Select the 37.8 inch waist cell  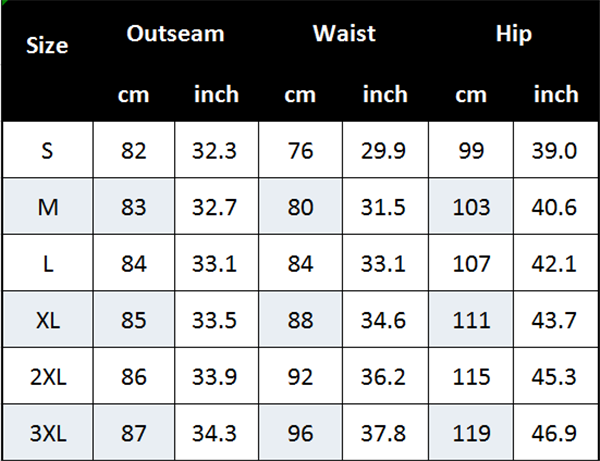point(385,434)
